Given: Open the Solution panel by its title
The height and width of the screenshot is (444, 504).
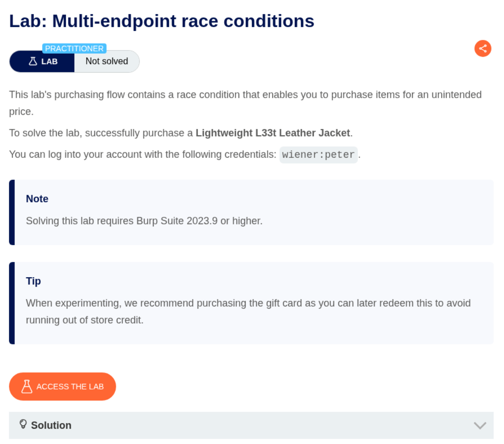Looking at the screenshot, I should (51, 425).
